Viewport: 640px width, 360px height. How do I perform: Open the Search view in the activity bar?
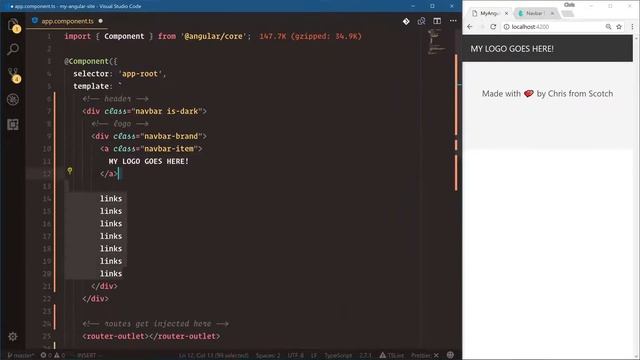13,49
